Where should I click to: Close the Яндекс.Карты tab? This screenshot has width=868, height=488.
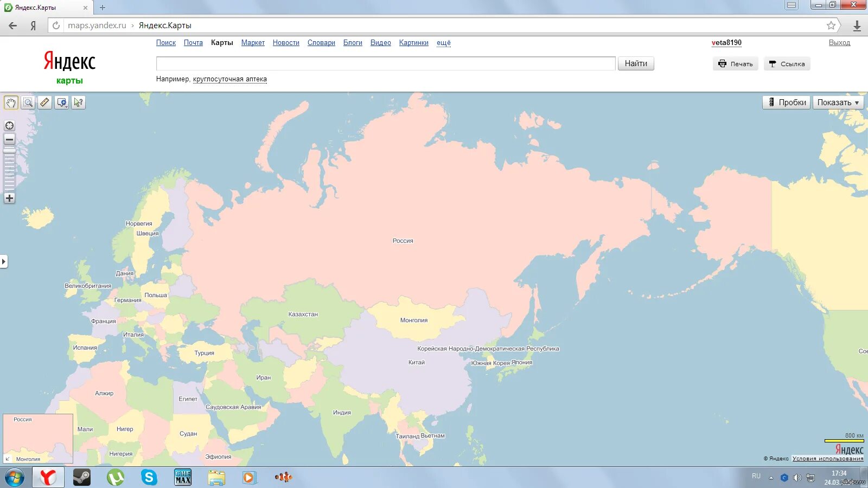click(85, 8)
